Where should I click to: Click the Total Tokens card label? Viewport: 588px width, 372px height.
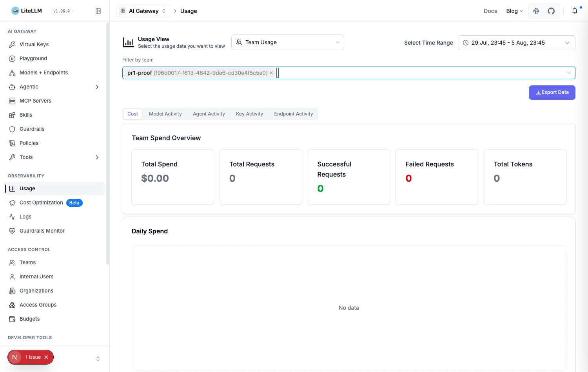[513, 164]
